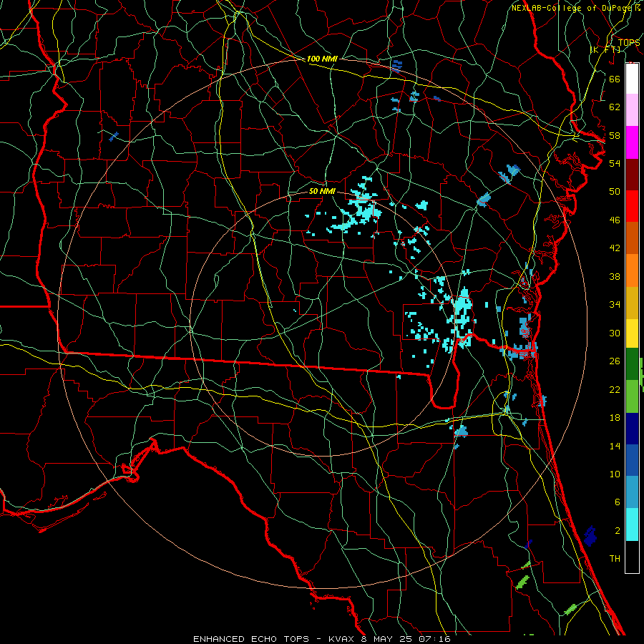
Task: Click the legend value '54'
Action: 615,163
